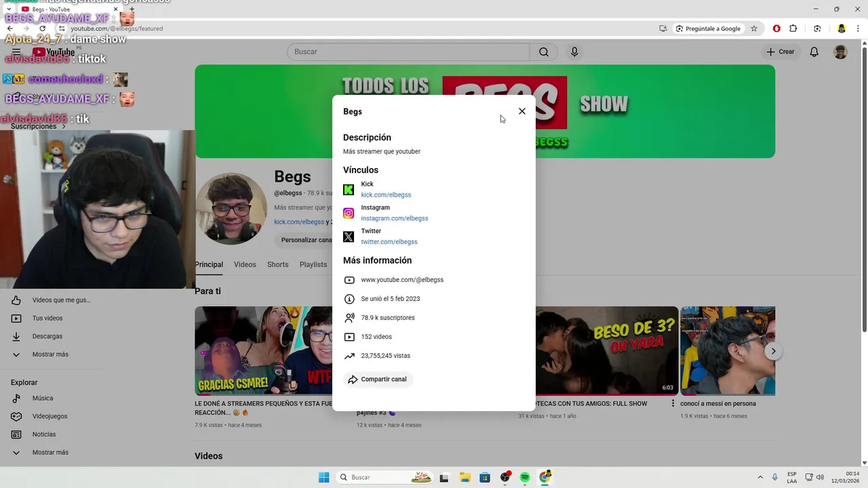Image resolution: width=868 pixels, height=488 pixels.
Task: Open the YouTube account avatar menu
Action: click(x=840, y=52)
